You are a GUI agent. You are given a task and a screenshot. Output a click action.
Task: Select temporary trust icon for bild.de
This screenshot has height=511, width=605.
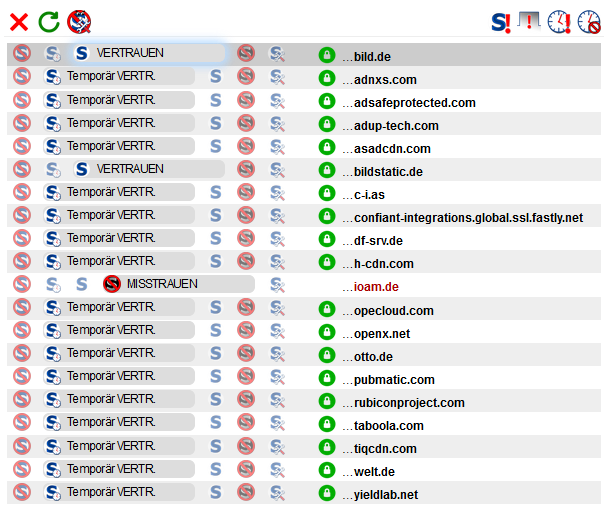tap(53, 54)
